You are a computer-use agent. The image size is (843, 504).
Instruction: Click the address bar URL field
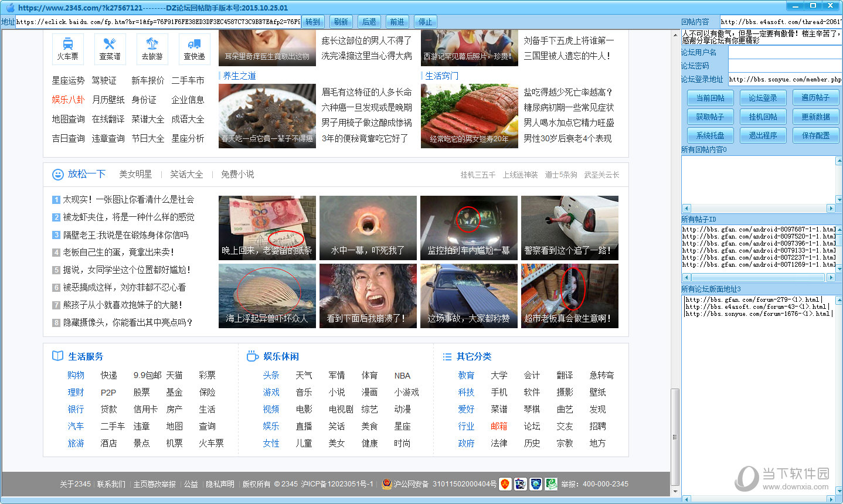[x=158, y=22]
